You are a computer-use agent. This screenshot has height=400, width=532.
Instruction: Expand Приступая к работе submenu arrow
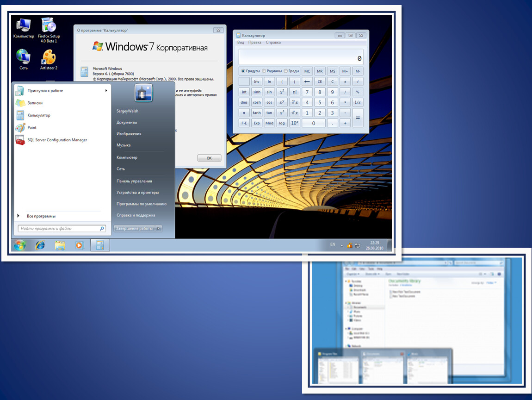tap(106, 91)
